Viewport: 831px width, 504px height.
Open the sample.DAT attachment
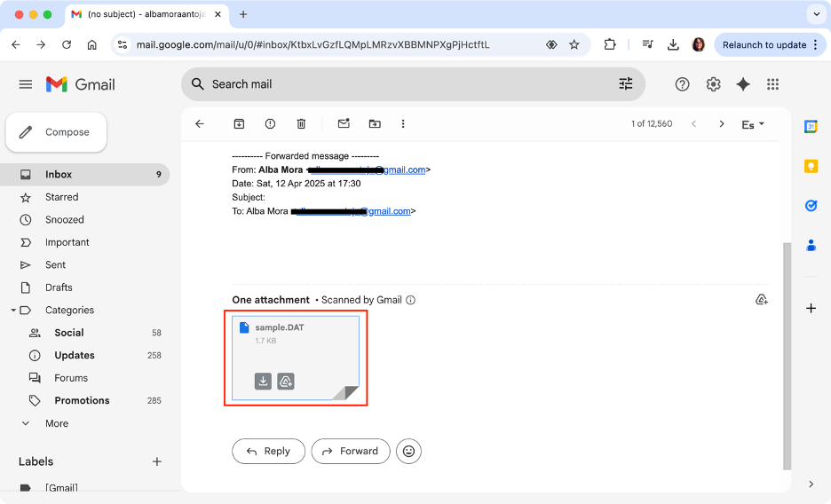tap(296, 358)
